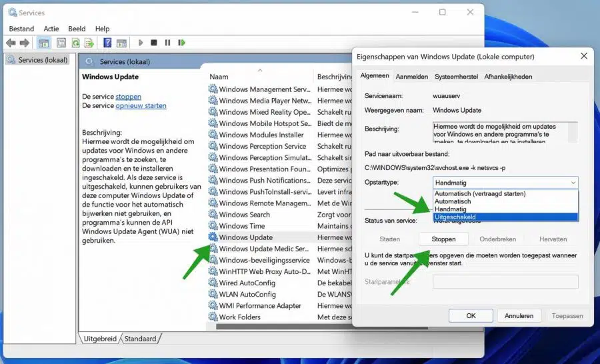600x364 pixels.
Task: Choose the Uitgeschakeld startup option
Action: tap(505, 217)
